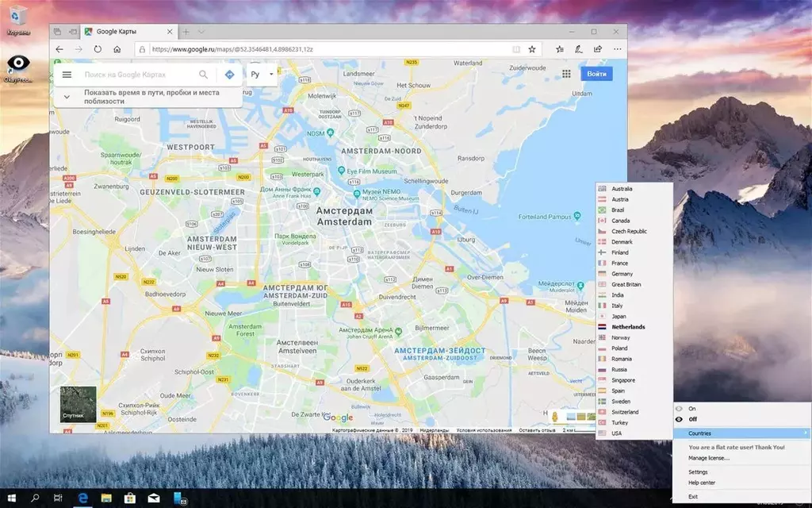This screenshot has height=508, width=812.
Task: Click the NDSM map pin
Action: click(331, 133)
